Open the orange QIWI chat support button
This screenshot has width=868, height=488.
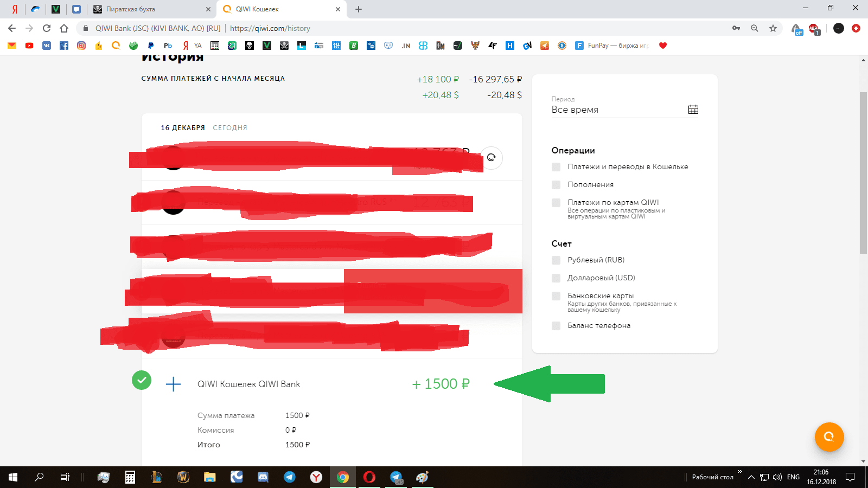[828, 437]
